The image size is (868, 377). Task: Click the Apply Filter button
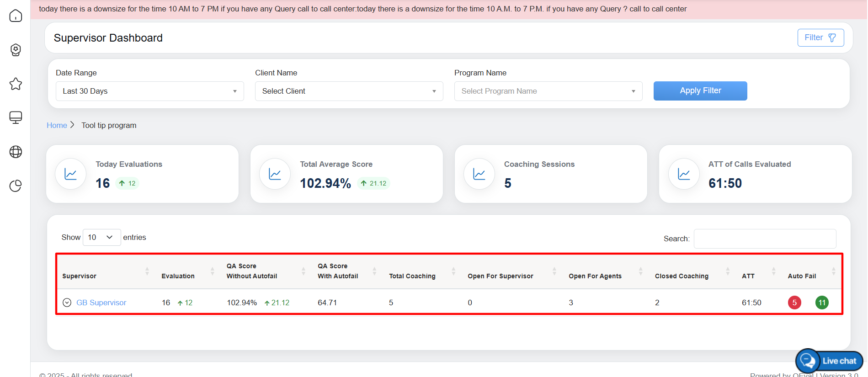700,91
